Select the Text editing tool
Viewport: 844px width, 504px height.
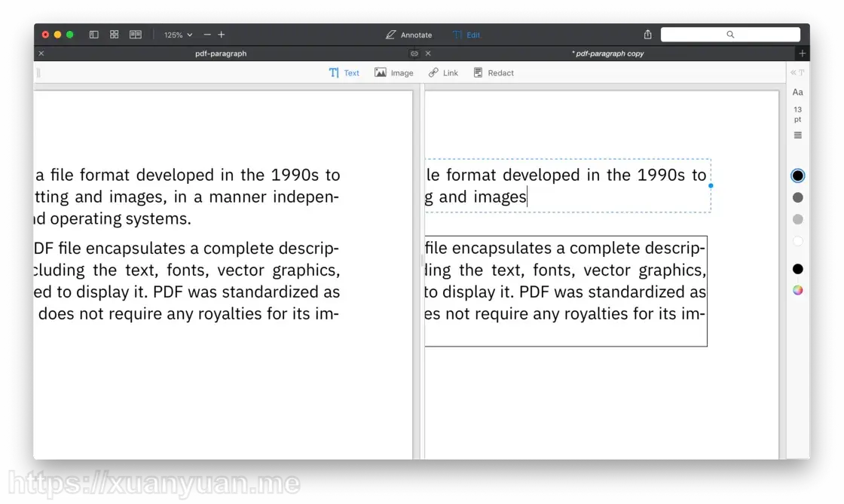tap(344, 72)
